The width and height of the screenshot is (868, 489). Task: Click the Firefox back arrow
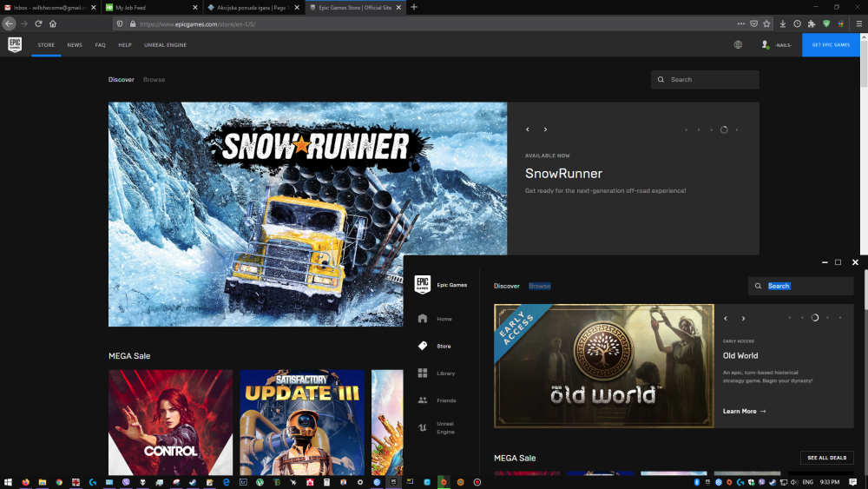tap(9, 23)
